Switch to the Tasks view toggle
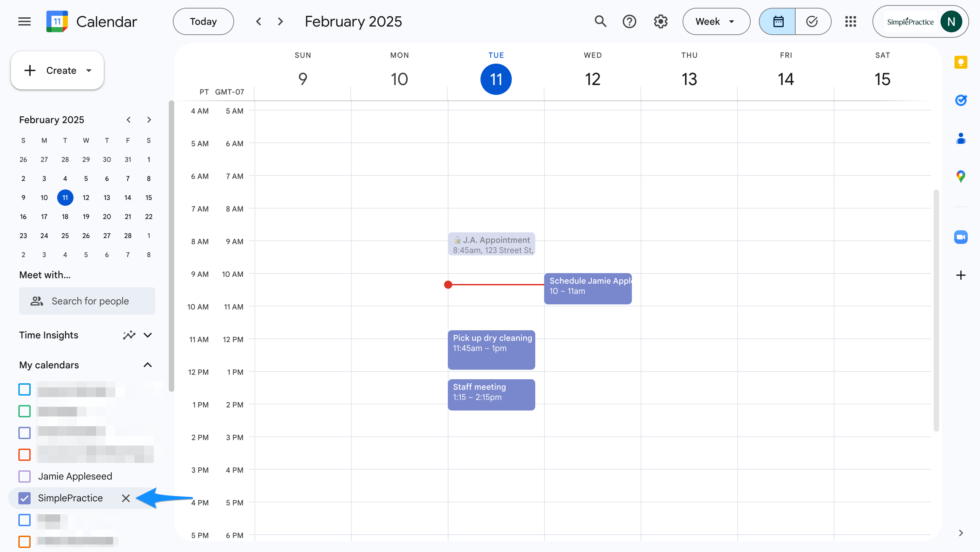The width and height of the screenshot is (980, 552). coord(812,22)
